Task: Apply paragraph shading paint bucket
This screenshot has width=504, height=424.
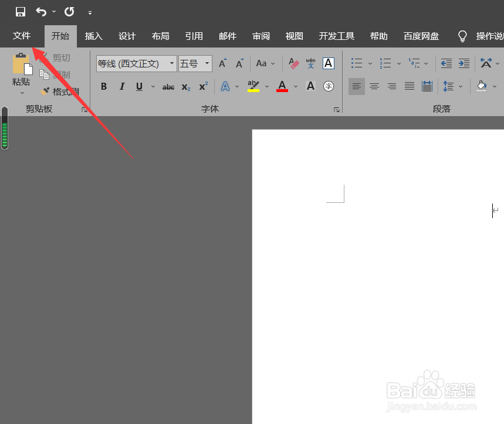Action: click(481, 86)
